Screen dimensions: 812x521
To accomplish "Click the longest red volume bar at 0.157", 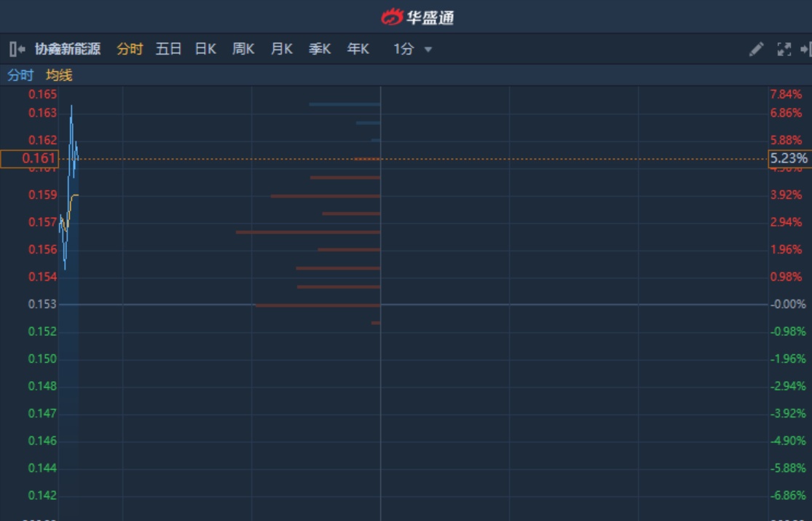I will (308, 232).
